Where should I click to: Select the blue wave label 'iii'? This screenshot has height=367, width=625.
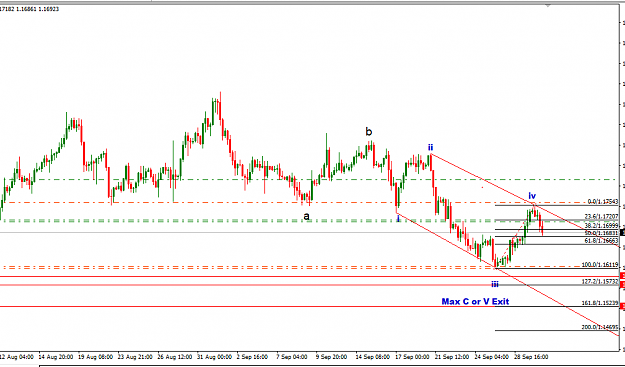click(495, 284)
